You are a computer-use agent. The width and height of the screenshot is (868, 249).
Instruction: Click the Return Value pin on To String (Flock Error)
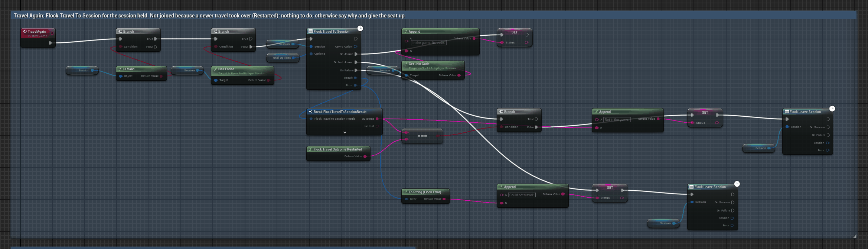pyautogui.click(x=444, y=199)
